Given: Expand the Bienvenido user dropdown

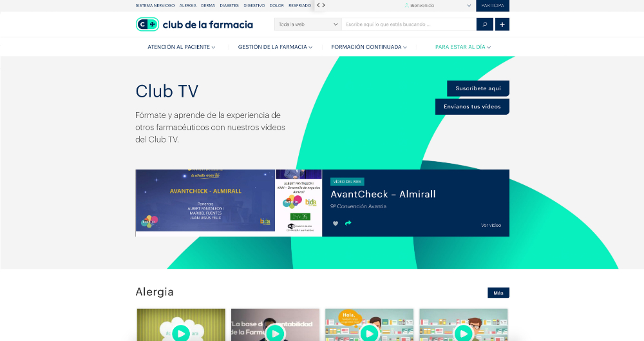Looking at the screenshot, I should click(469, 5).
